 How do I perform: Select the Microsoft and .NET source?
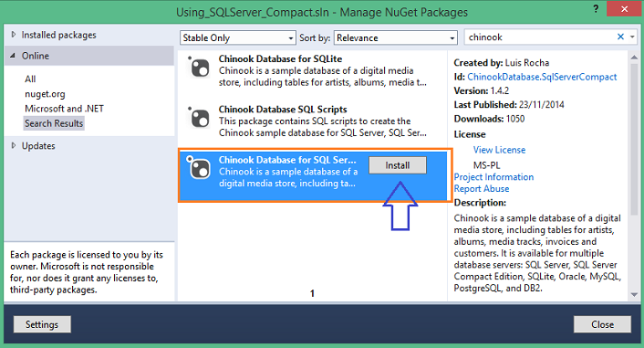click(x=64, y=109)
